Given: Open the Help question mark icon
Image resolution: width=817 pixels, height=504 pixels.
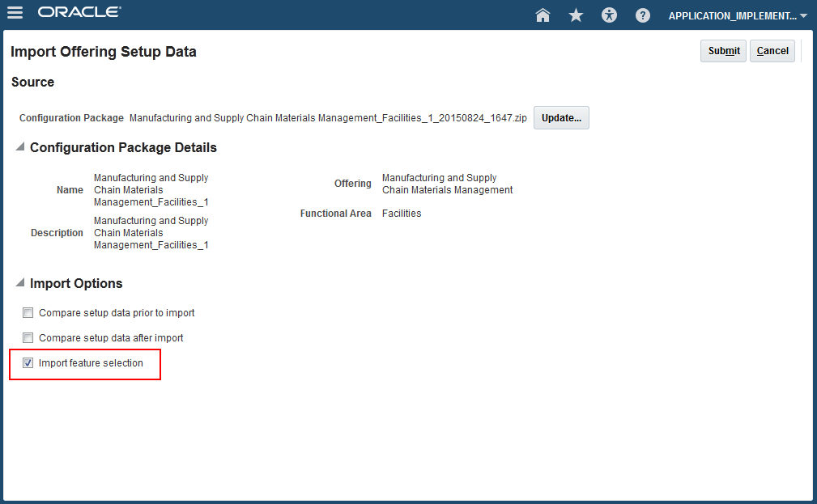Looking at the screenshot, I should pos(642,15).
